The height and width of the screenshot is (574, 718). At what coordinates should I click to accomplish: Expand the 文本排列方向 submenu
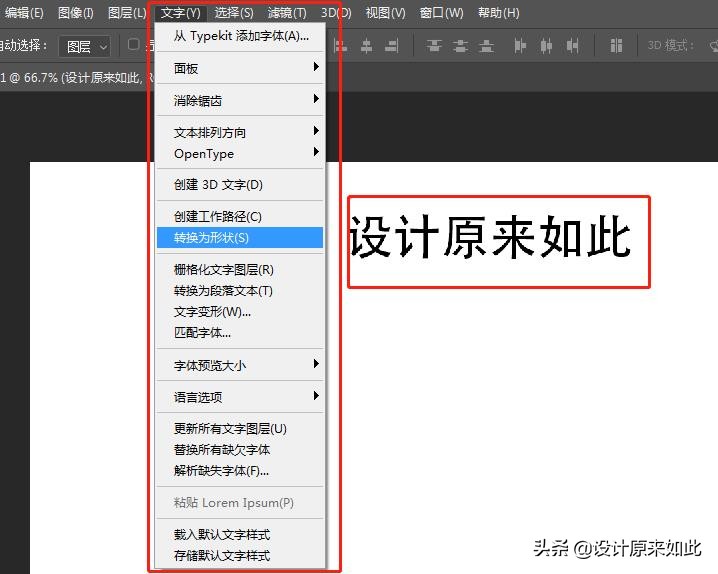pyautogui.click(x=240, y=132)
